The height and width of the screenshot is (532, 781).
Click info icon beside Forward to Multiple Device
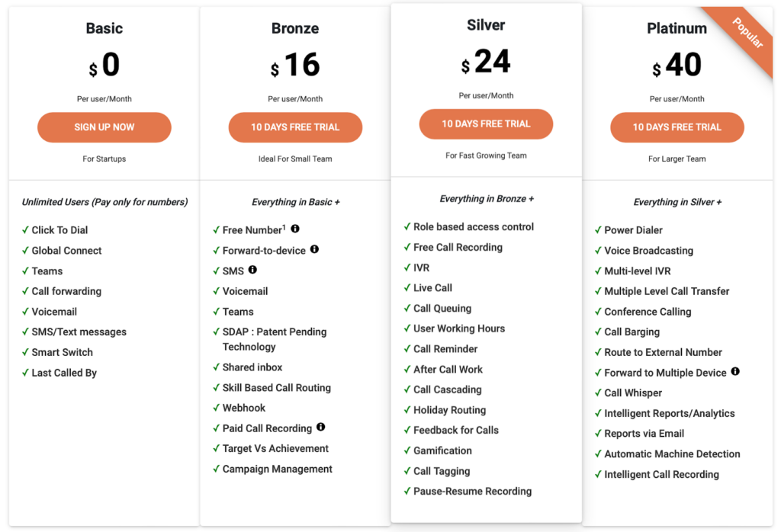[735, 372]
